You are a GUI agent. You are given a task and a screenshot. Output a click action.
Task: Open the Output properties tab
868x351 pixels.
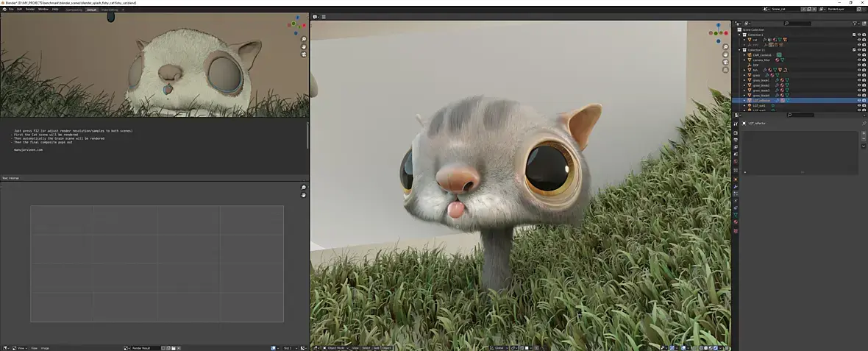pos(736,140)
